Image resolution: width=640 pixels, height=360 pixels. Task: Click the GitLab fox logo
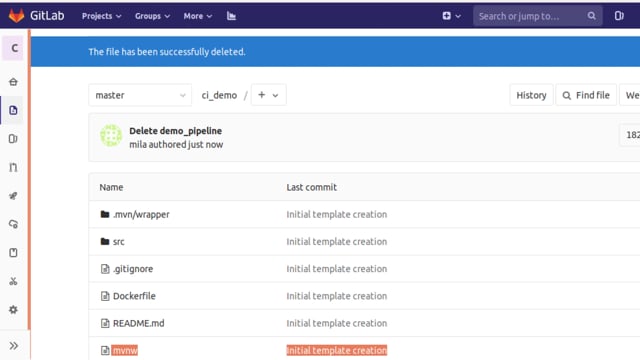16,16
